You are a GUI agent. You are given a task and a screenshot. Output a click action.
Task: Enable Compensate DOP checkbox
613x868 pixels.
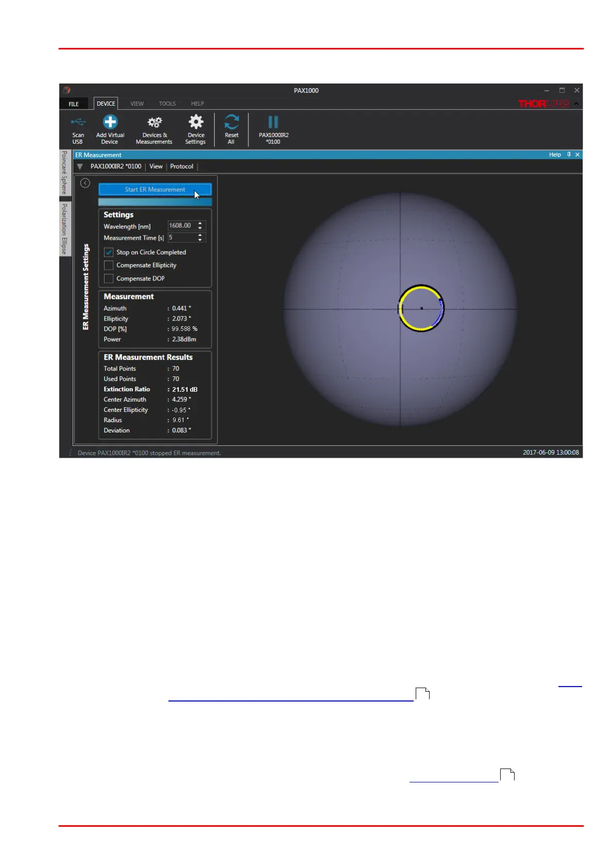point(109,278)
